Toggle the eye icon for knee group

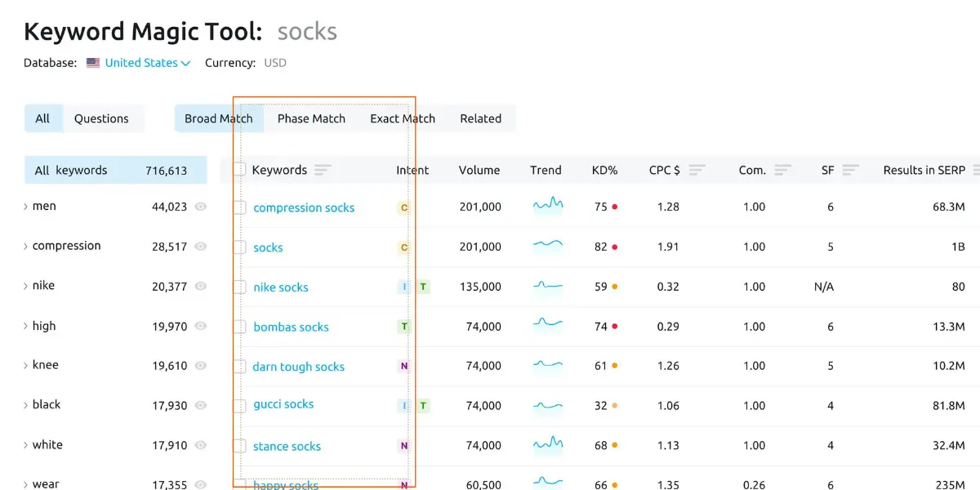point(200,366)
